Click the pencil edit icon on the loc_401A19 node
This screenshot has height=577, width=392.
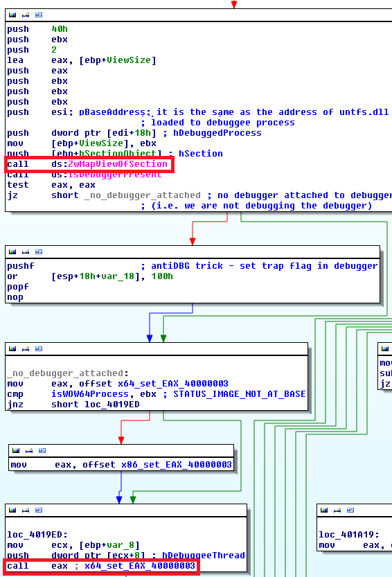337,511
